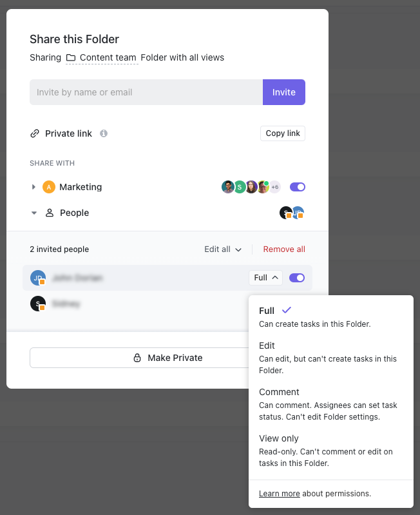Click the black S avatar in invited list

click(x=38, y=304)
